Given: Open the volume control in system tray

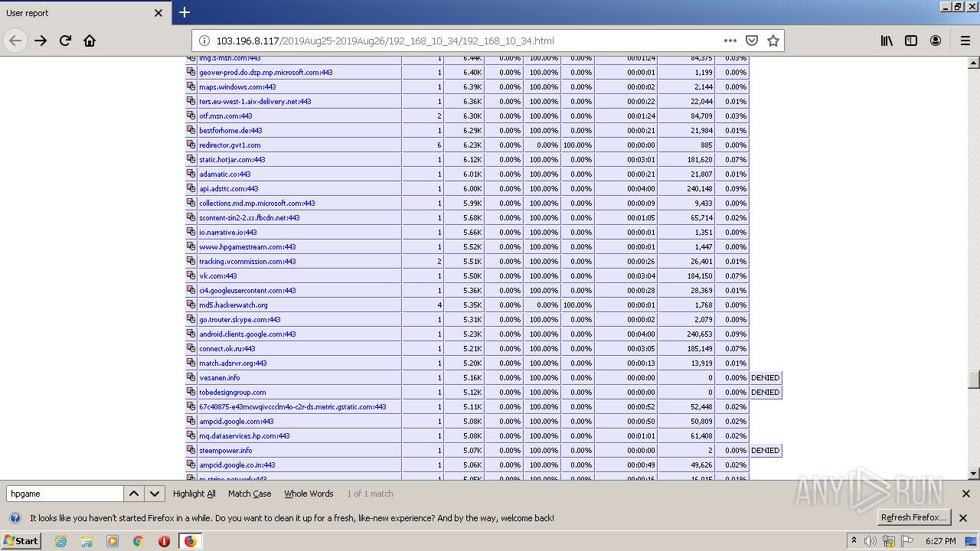Looking at the screenshot, I should (871, 541).
